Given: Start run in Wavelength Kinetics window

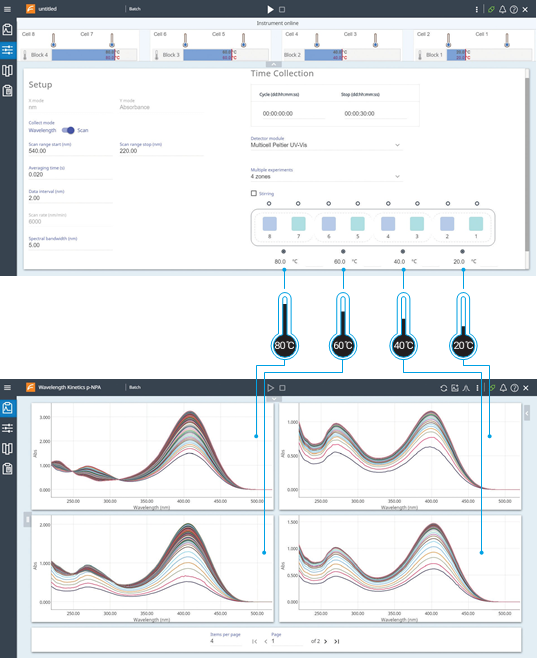Looking at the screenshot, I should (271, 388).
